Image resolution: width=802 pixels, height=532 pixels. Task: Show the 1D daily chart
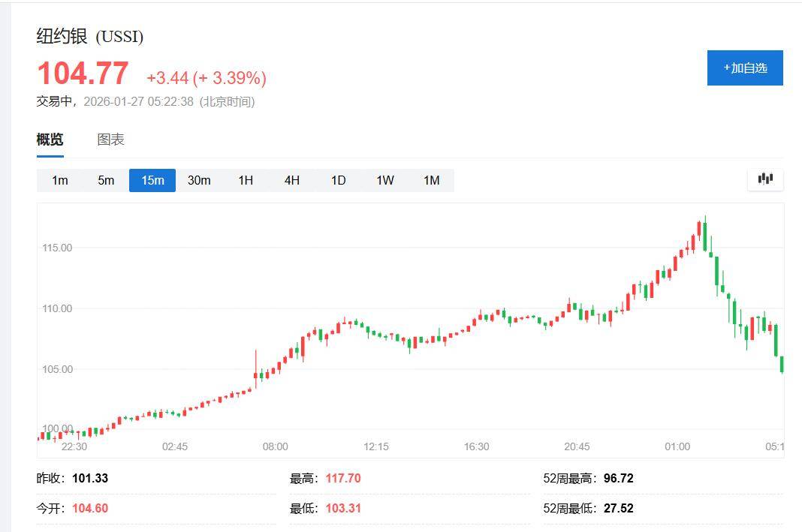point(339,180)
